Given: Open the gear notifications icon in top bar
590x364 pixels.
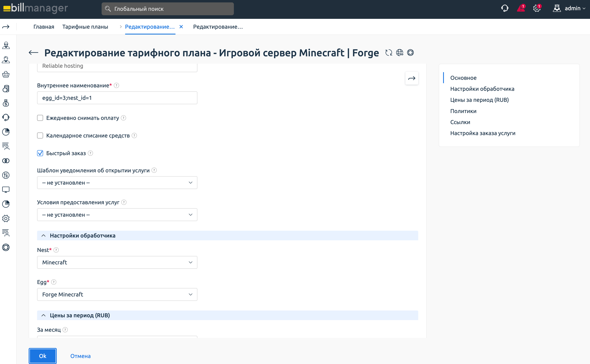Looking at the screenshot, I should (537, 8).
